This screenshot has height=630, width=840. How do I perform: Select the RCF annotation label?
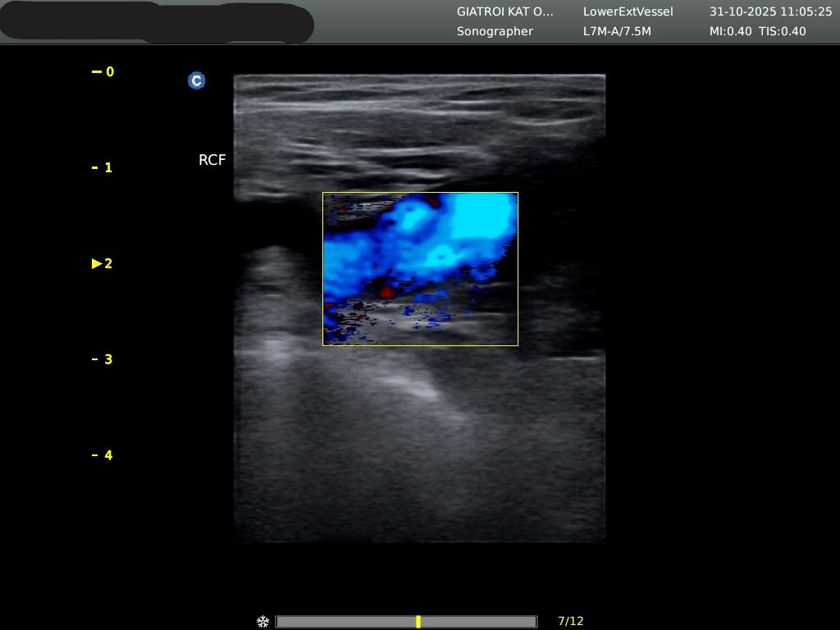(x=212, y=160)
